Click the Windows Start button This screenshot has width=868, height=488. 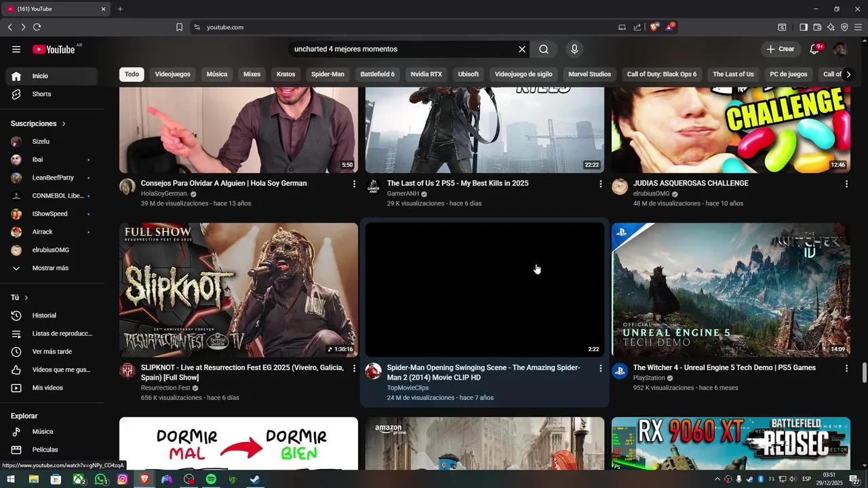tap(11, 479)
